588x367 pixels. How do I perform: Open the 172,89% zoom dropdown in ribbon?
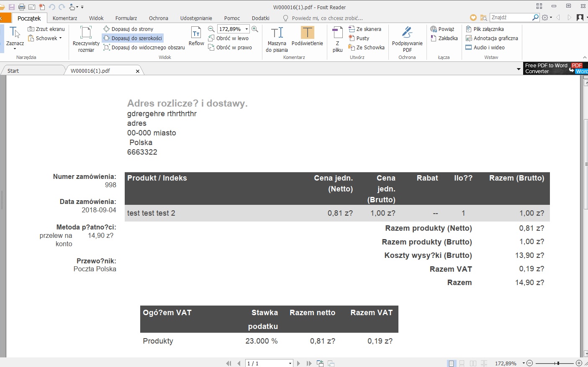(x=246, y=29)
